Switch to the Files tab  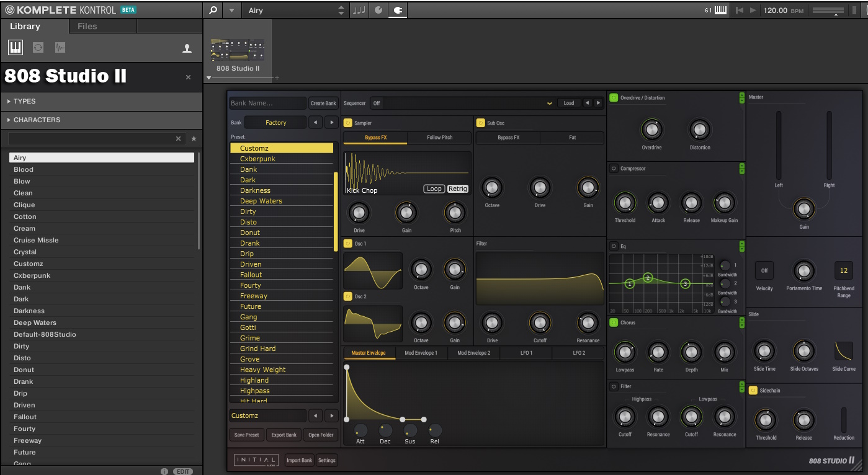click(87, 26)
